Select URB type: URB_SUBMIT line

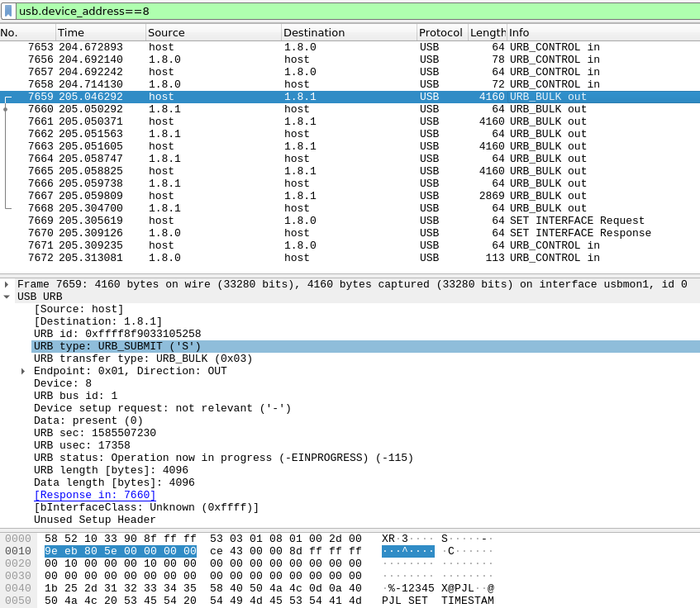coord(365,346)
